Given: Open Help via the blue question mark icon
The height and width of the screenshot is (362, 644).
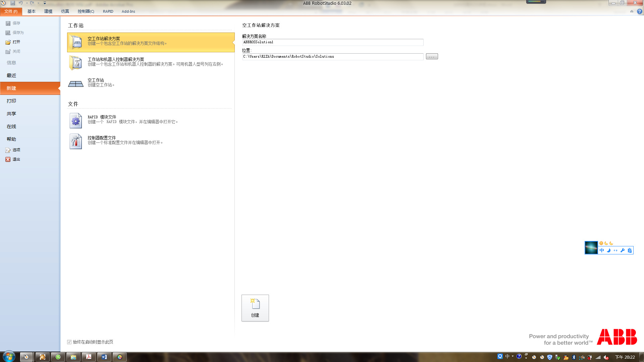Looking at the screenshot, I should 640,11.
